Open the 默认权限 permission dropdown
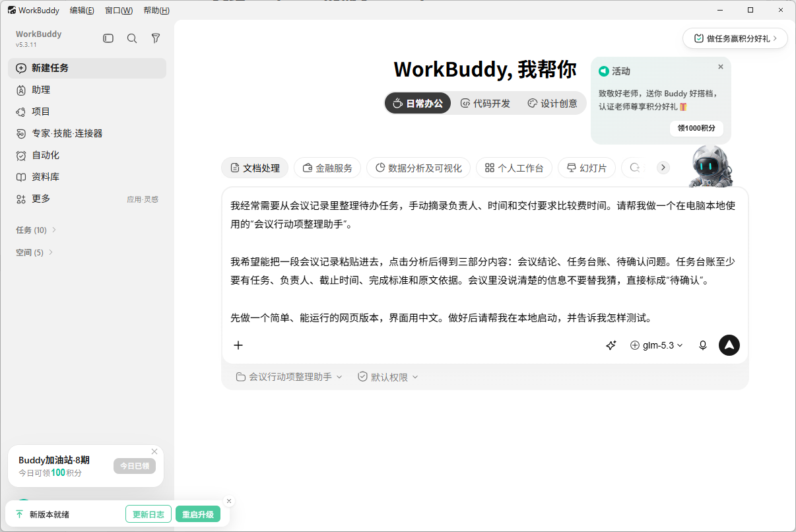796x532 pixels. (x=388, y=377)
